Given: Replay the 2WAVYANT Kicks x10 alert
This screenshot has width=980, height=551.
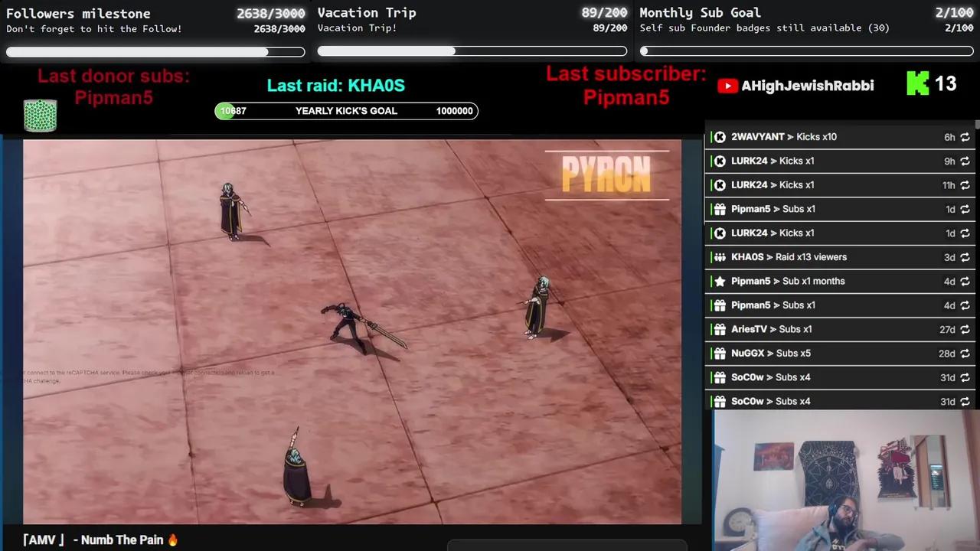Looking at the screenshot, I should tap(965, 137).
